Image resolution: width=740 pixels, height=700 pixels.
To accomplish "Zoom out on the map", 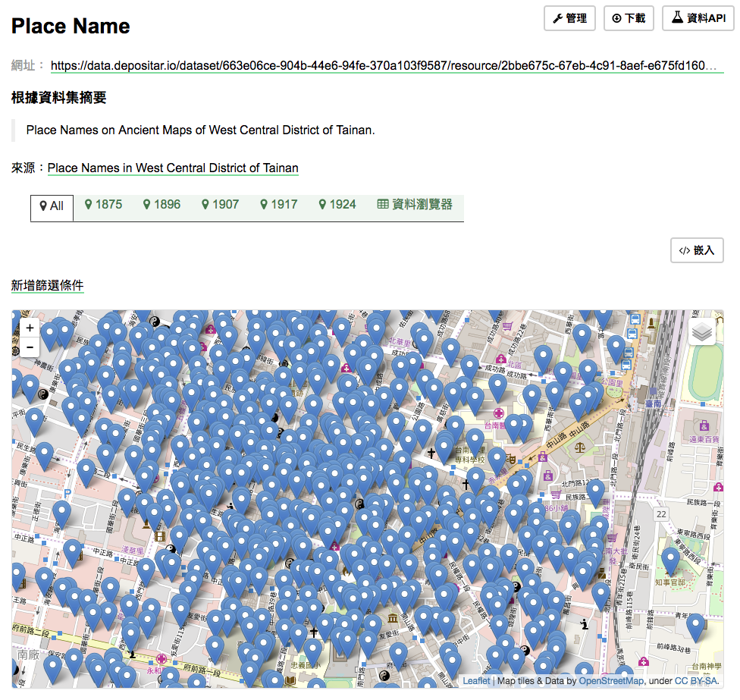I will 30,347.
